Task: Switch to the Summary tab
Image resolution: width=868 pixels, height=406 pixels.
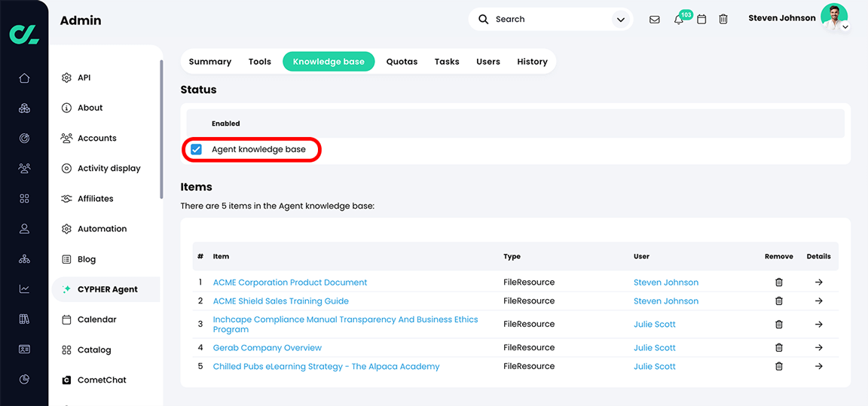Action: pyautogui.click(x=209, y=62)
